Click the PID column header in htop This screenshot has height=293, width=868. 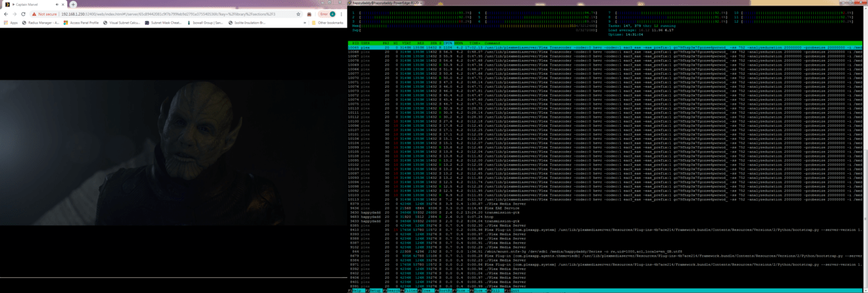click(356, 43)
